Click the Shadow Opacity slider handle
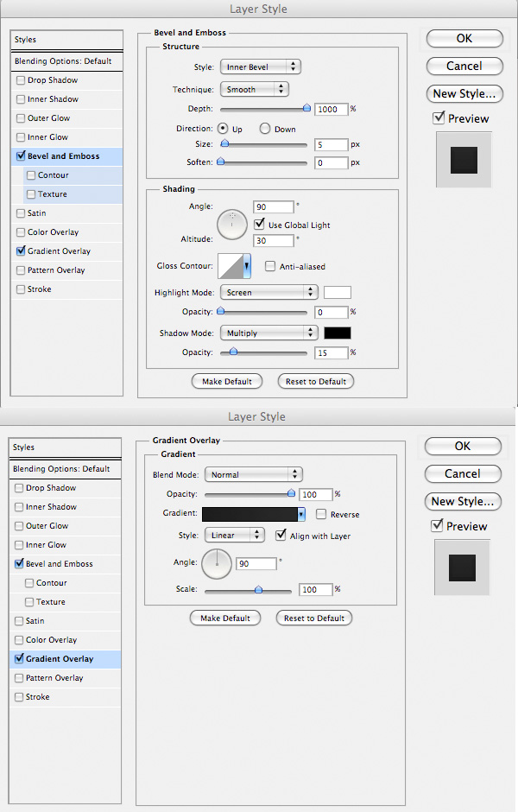 [233, 352]
